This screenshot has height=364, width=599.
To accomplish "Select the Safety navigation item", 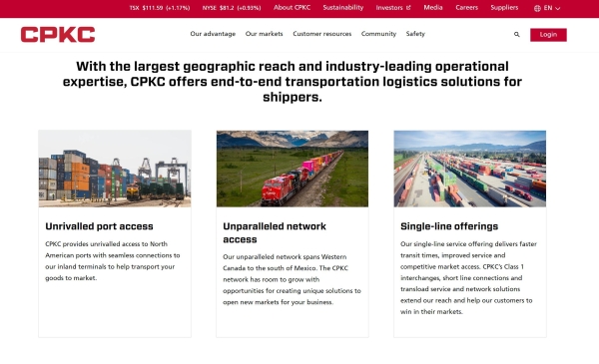I will (415, 34).
